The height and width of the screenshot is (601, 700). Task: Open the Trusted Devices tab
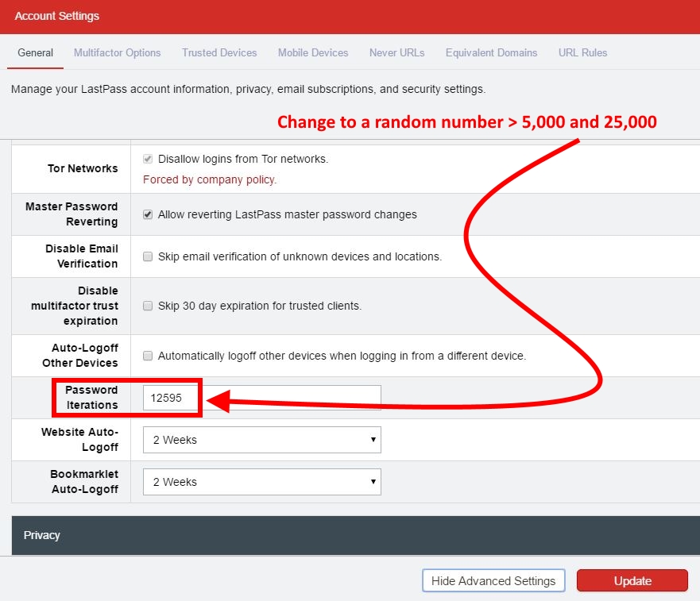pyautogui.click(x=219, y=52)
